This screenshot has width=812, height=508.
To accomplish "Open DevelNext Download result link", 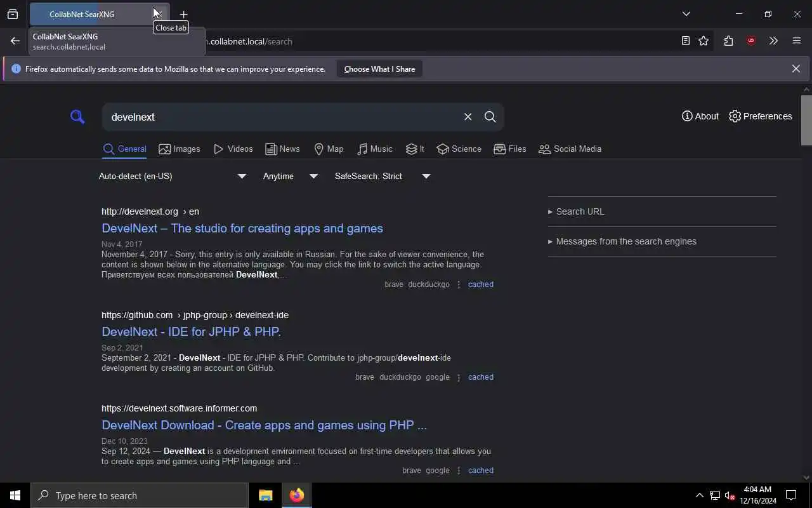I will [x=264, y=425].
